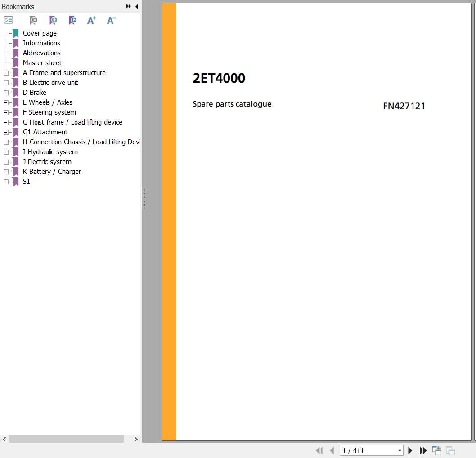
Task: Select I Hydraulic system bookmark
Action: tap(50, 152)
